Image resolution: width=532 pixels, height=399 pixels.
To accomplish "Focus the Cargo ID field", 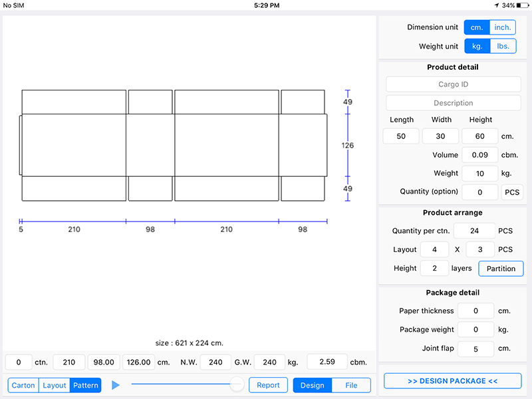I will [454, 84].
